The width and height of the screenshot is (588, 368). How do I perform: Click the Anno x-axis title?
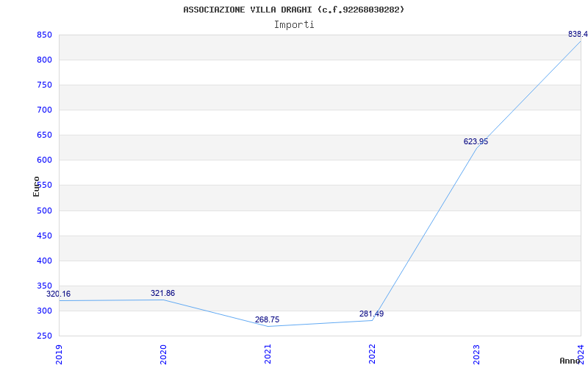tap(570, 361)
